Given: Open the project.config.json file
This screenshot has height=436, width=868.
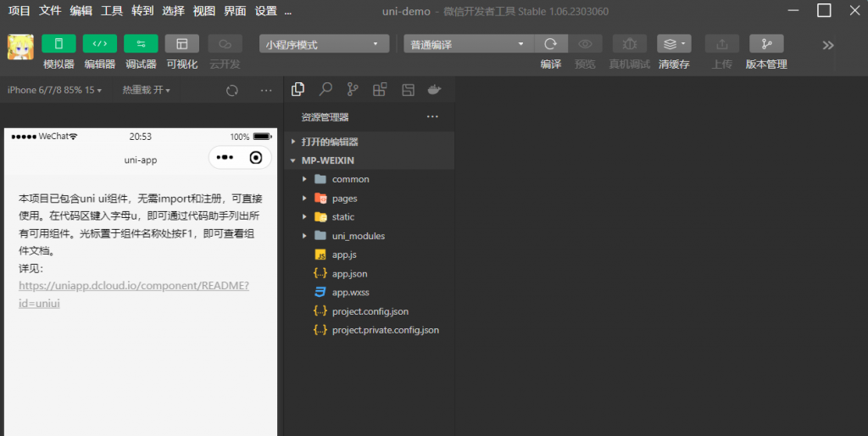Looking at the screenshot, I should pos(370,311).
